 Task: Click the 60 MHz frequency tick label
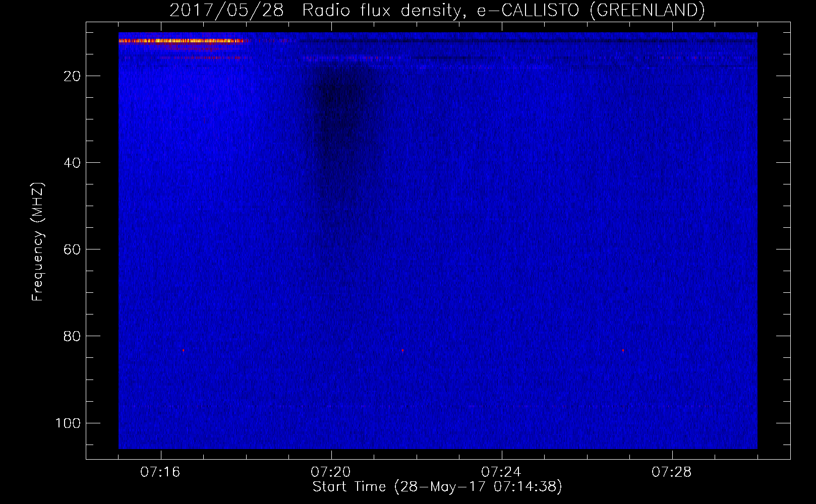tap(73, 249)
